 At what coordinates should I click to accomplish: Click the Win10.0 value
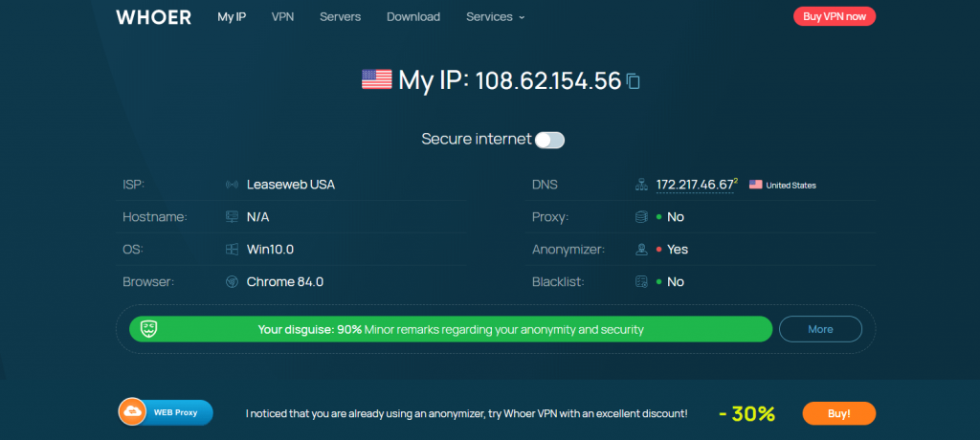point(270,250)
